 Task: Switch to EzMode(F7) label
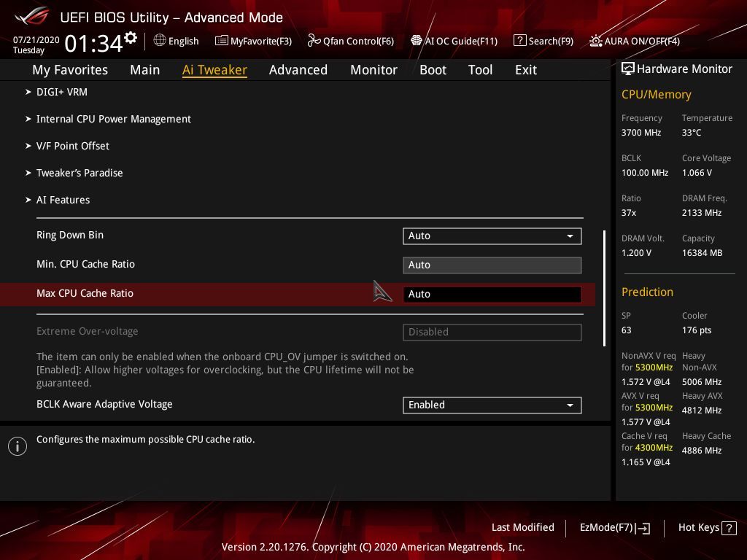606,528
